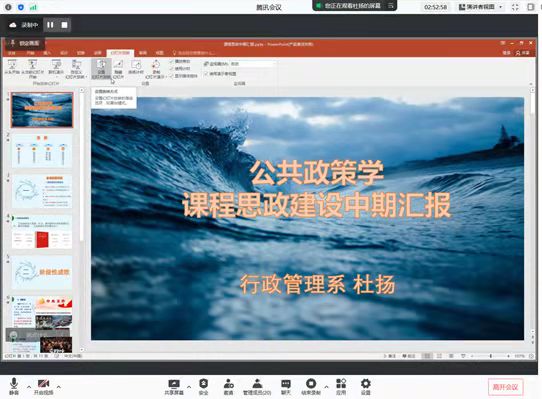Toggle the Use Timings checkbox

(172, 68)
